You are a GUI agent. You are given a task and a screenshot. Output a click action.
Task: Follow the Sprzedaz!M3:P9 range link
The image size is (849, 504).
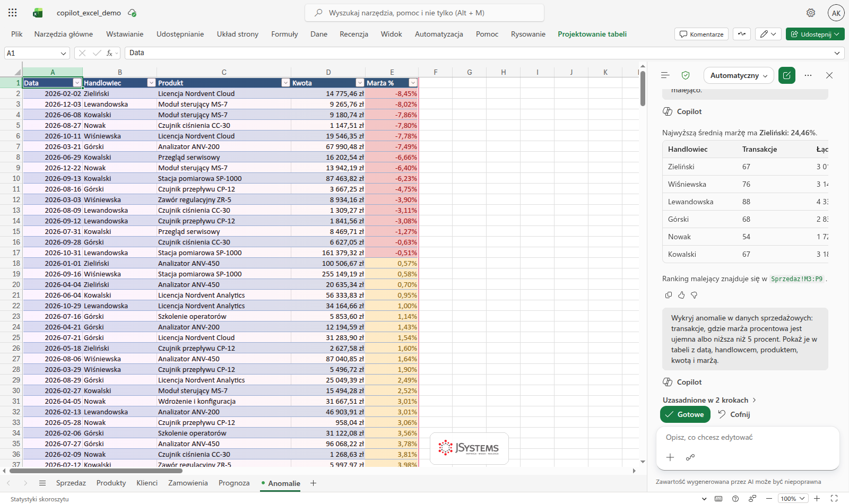(797, 279)
